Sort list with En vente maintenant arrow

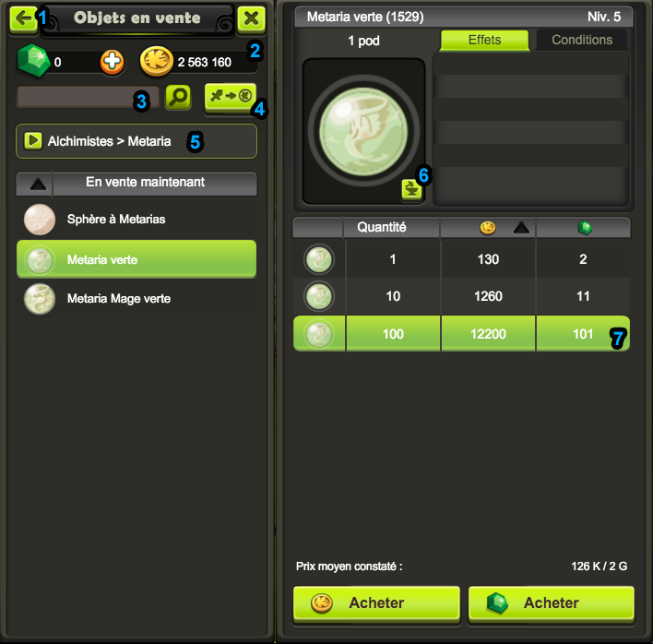click(x=38, y=184)
